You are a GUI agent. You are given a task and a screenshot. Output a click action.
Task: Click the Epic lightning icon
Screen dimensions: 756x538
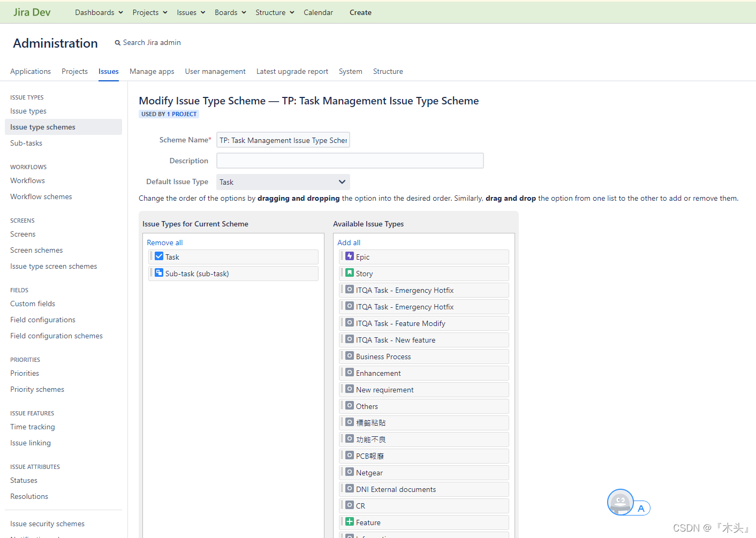click(x=350, y=256)
